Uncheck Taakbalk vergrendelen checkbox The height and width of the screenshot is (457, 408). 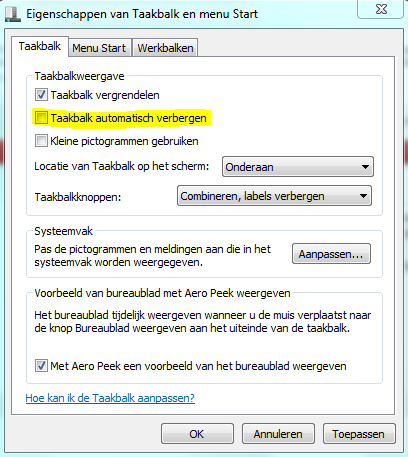[x=41, y=95]
